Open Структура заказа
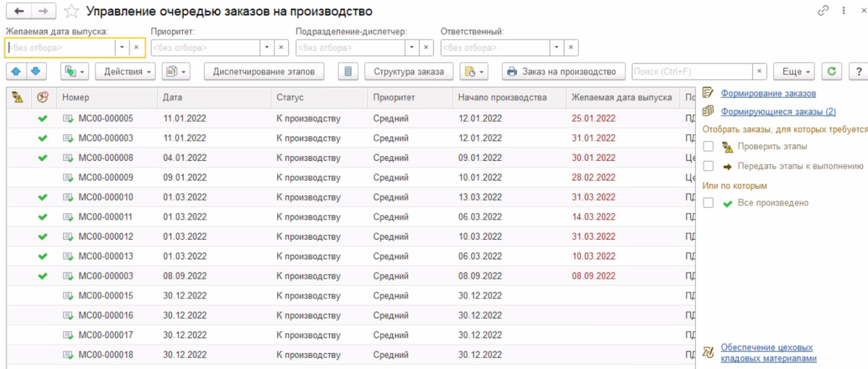Screen dimensions: 868x369 [409, 72]
